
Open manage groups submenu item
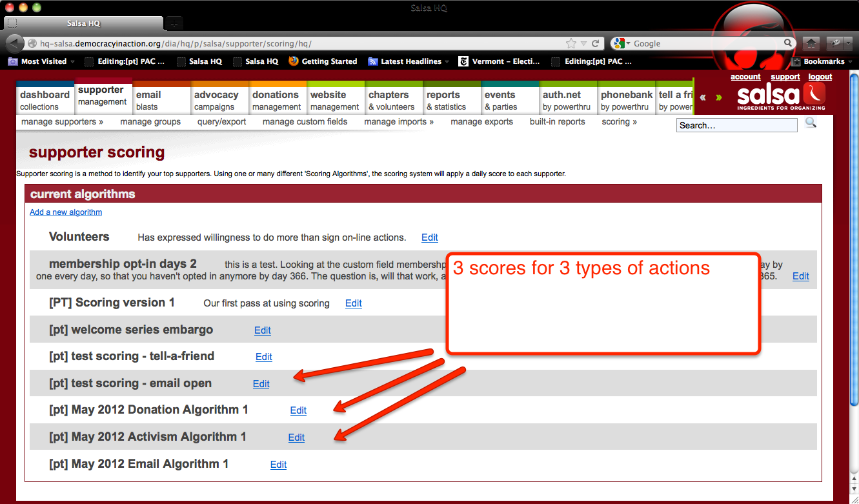(x=150, y=121)
